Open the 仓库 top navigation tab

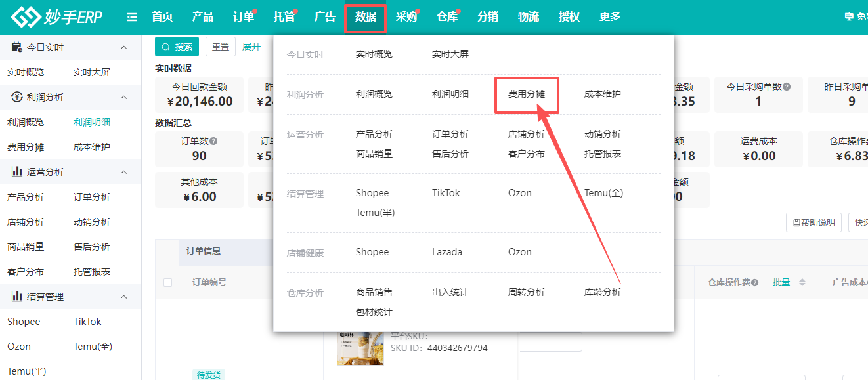447,17
